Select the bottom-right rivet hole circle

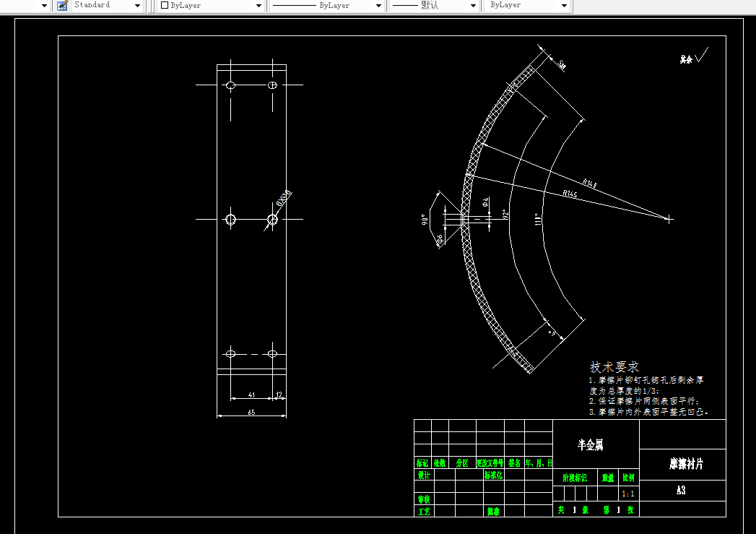point(272,353)
